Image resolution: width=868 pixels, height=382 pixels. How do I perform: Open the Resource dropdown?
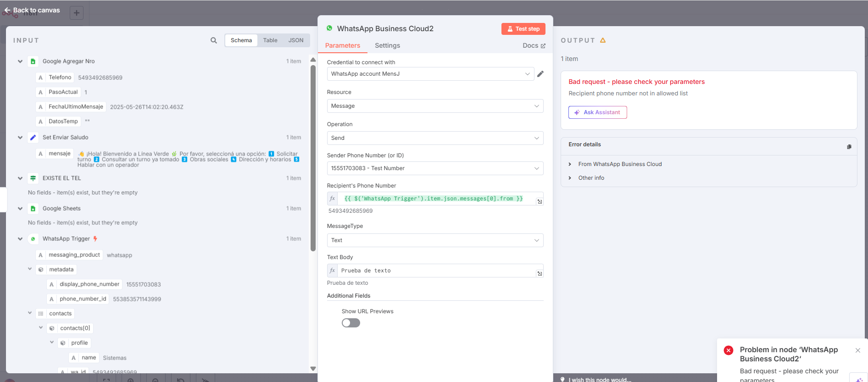point(435,106)
